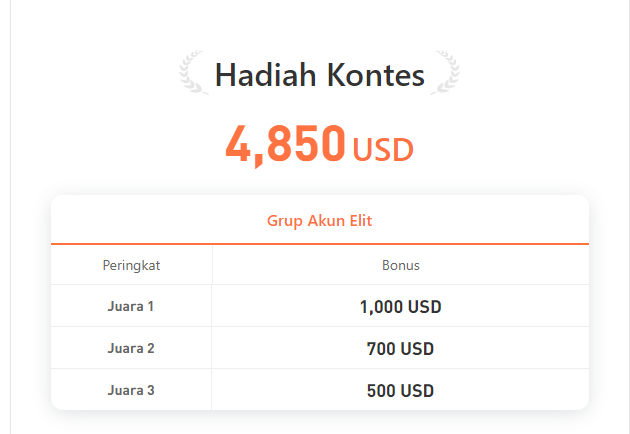
Task: Click the 500 USD bonus cell
Action: [x=401, y=391]
